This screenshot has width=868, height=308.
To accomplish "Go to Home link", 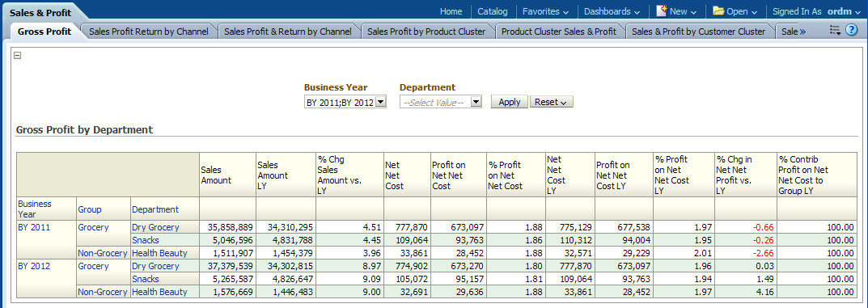I will tap(451, 11).
